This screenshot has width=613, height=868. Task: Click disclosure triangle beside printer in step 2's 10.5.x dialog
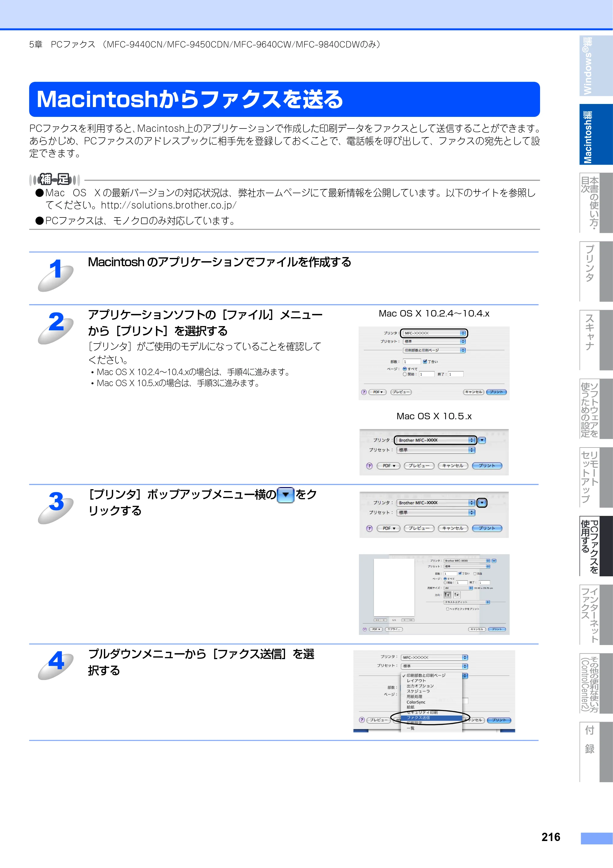[x=482, y=440]
